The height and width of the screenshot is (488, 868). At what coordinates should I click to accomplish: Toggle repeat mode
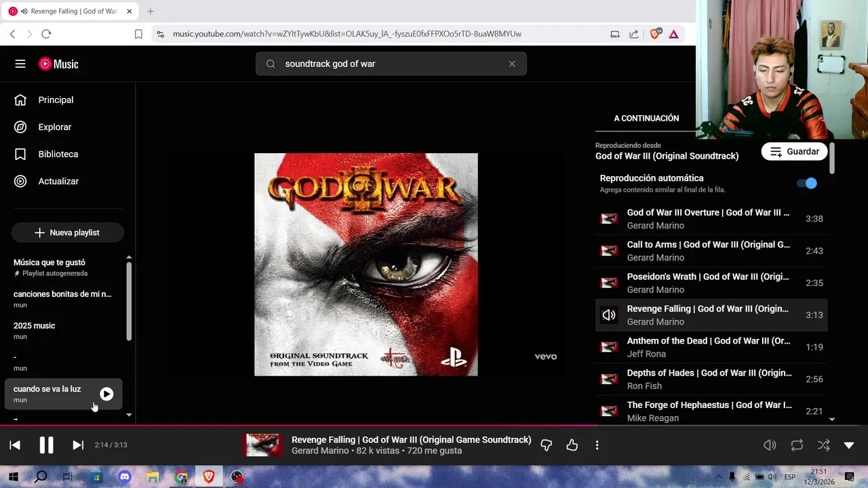[x=797, y=445]
